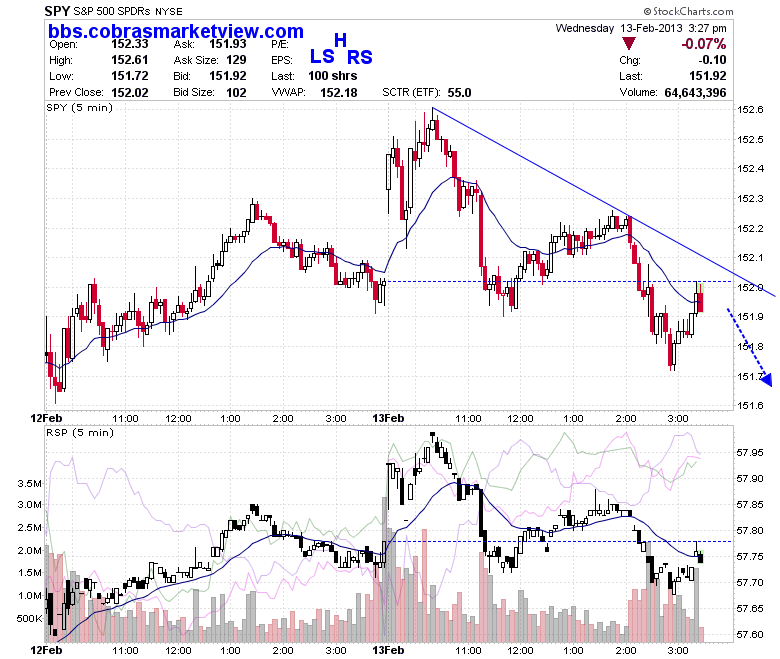Select the Bid Size value 102
Viewport: 780px width, 659px height.
pos(236,93)
